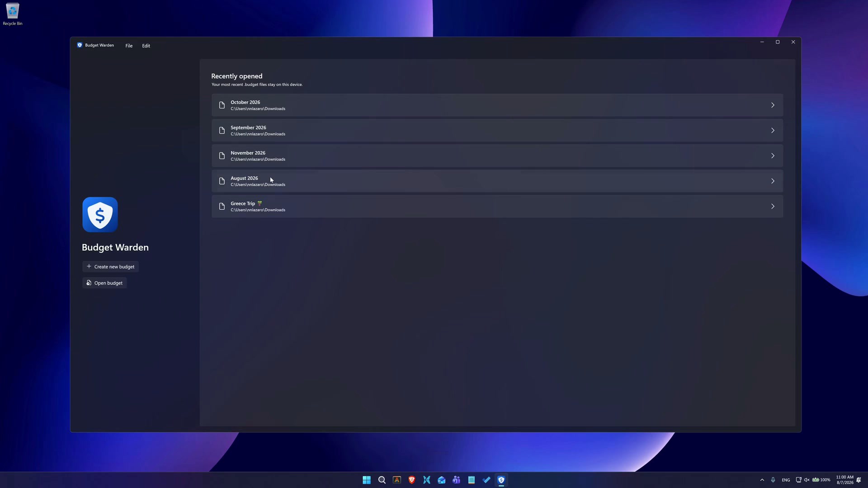868x488 pixels.
Task: Click the Open budget button
Action: (104, 283)
